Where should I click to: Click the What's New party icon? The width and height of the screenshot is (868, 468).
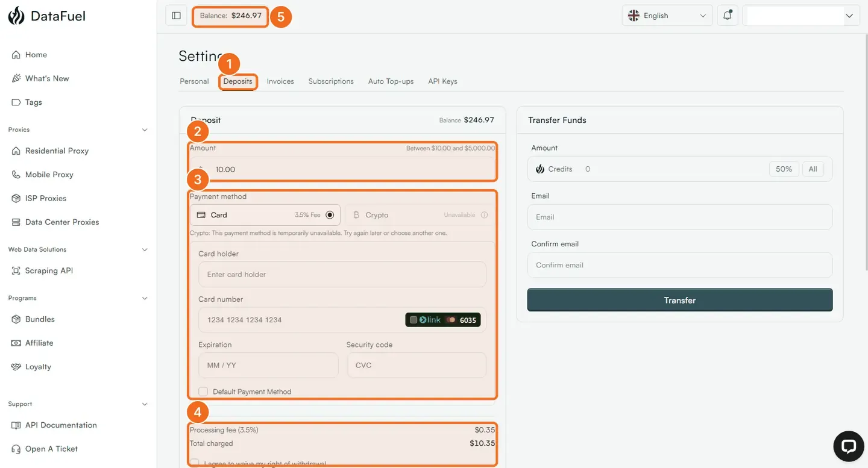16,78
